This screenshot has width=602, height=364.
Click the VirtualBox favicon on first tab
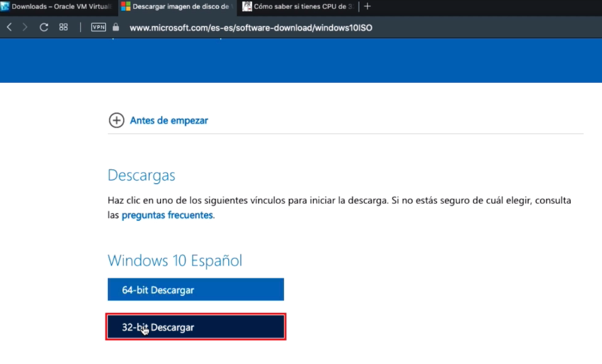5,7
